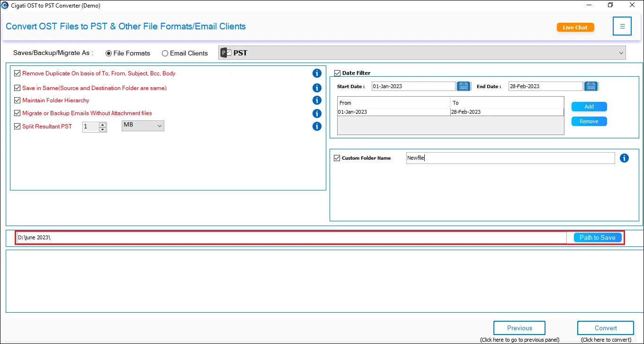Screen dimensions: 644x344
Task: Select Email Clients radio button
Action: pos(165,53)
